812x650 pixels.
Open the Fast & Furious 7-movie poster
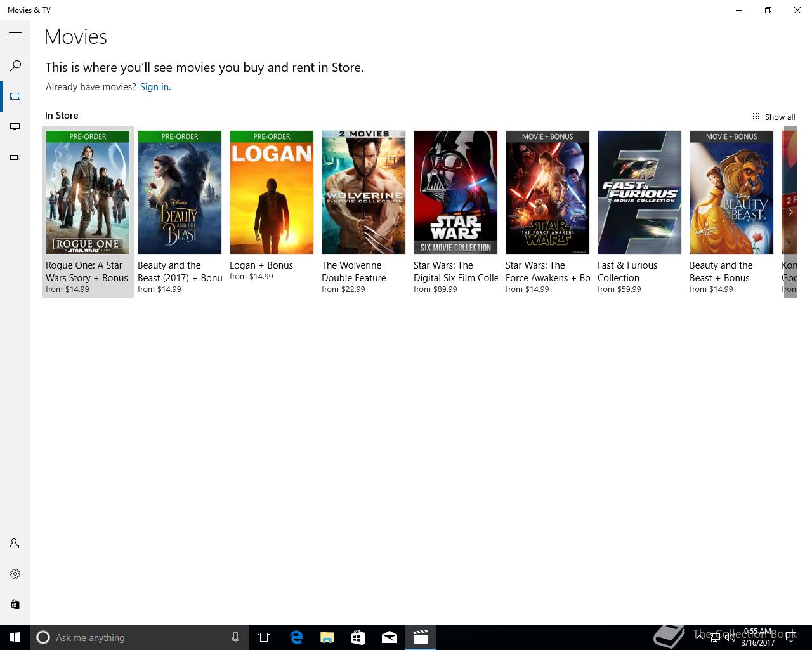pyautogui.click(x=639, y=192)
